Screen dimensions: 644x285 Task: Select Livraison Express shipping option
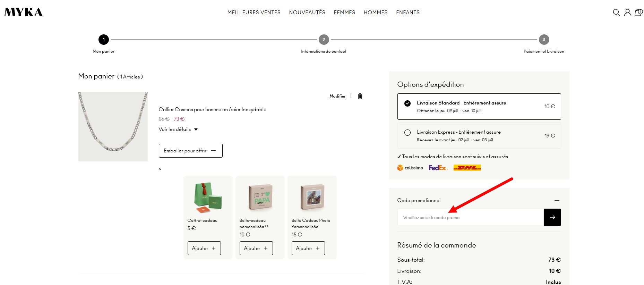(479, 136)
